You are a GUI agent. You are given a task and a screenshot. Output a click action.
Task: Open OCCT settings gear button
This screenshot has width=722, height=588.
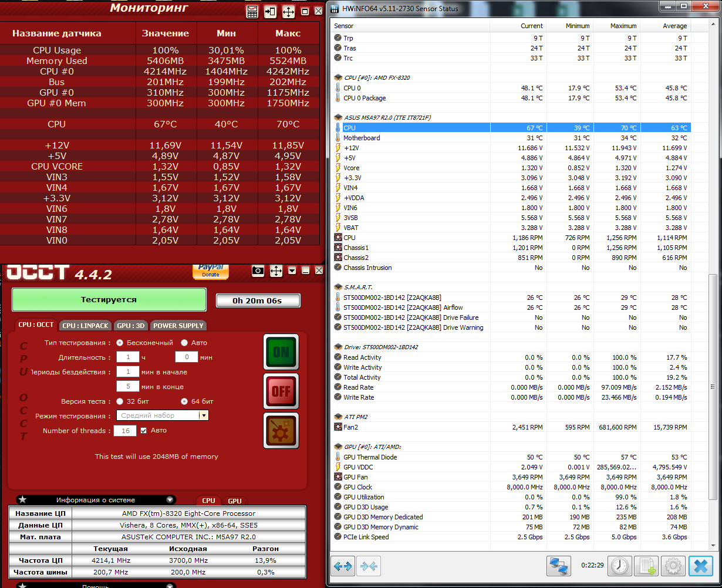point(281,430)
